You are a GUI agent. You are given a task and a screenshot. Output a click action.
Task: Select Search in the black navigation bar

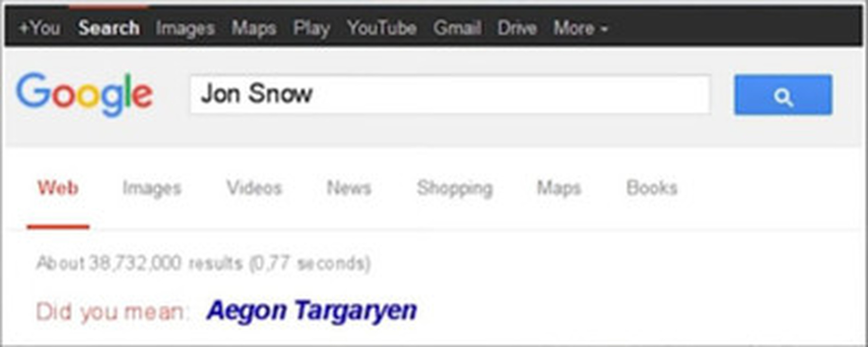(109, 28)
